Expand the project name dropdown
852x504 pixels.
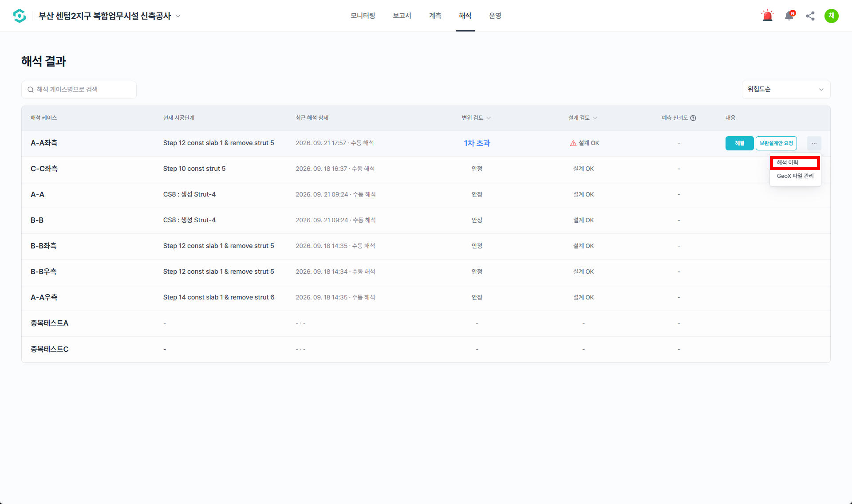coord(178,16)
